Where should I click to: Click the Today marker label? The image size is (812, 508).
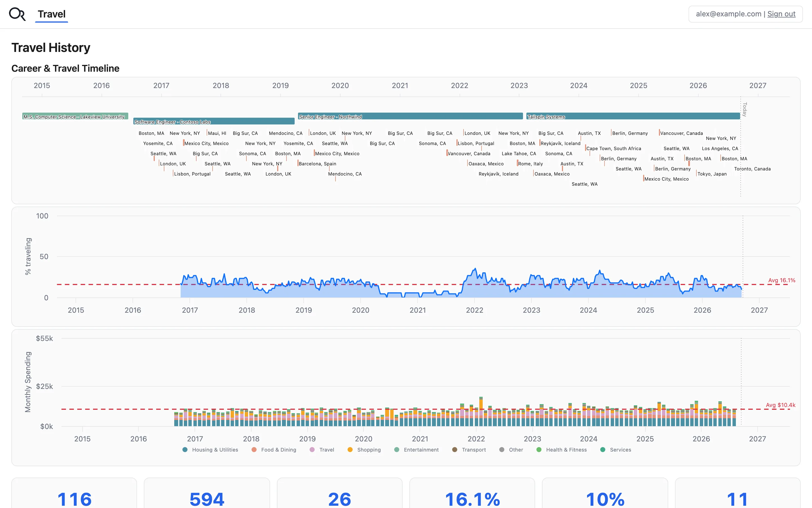pos(745,110)
